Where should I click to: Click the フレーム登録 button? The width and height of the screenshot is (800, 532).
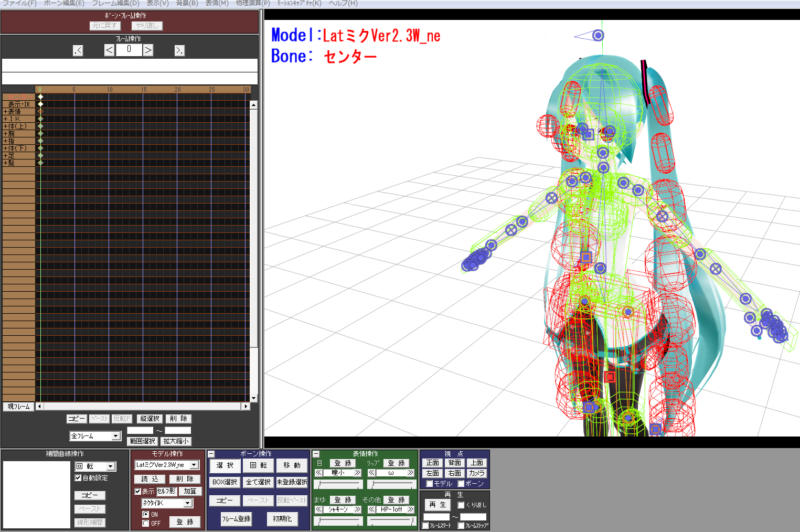(236, 519)
